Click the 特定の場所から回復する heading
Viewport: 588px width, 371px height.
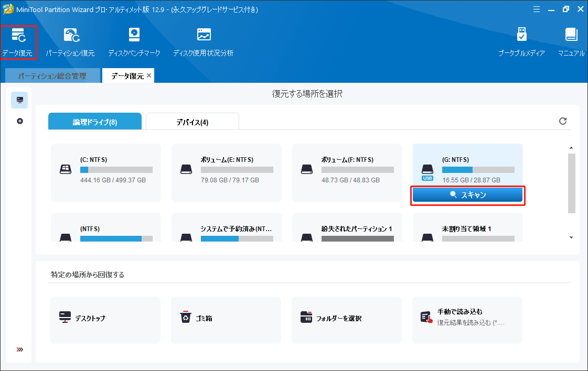[x=88, y=275]
